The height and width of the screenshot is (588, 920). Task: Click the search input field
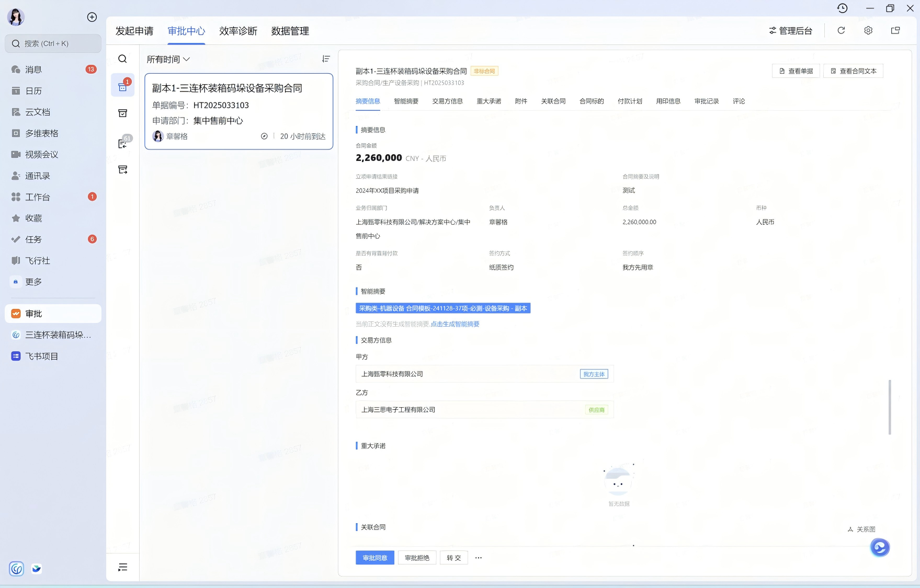(x=53, y=44)
